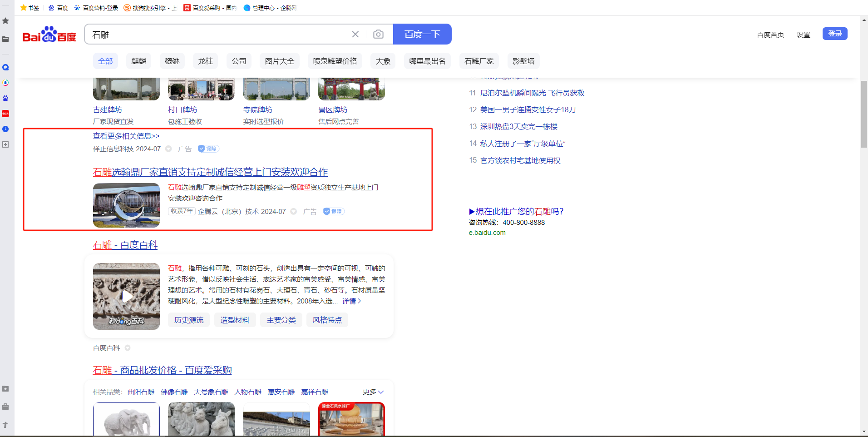Open the 景区牌坊 link
The image size is (868, 437).
tap(333, 110)
